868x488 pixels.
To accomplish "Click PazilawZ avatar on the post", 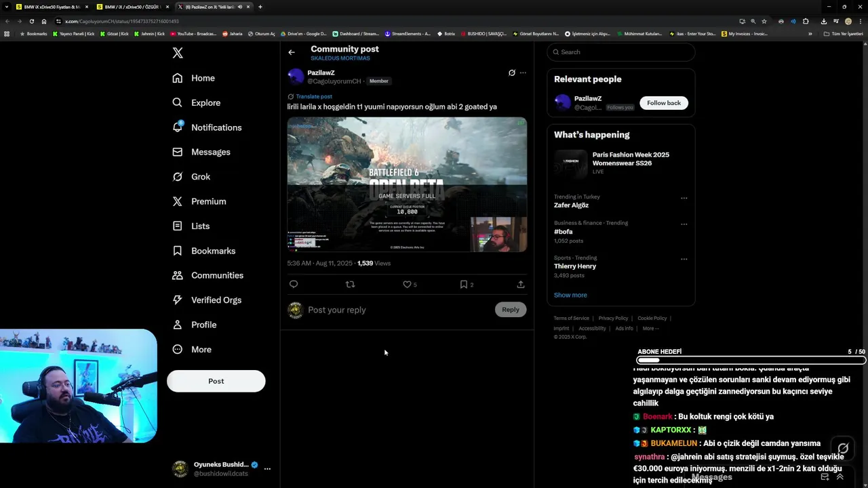I will [x=296, y=77].
